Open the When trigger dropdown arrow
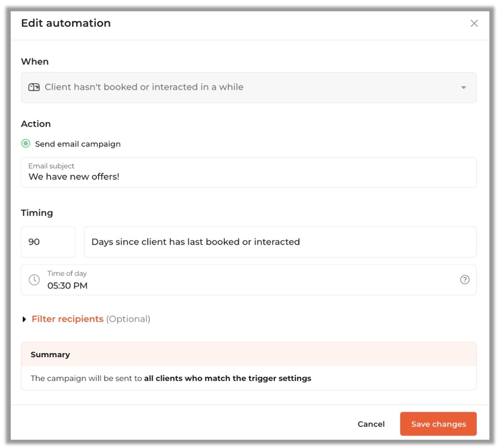This screenshot has width=500, height=448. pyautogui.click(x=464, y=88)
